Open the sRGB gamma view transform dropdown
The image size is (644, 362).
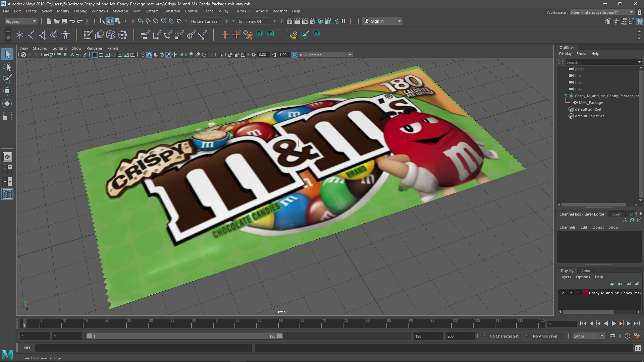tap(325, 55)
